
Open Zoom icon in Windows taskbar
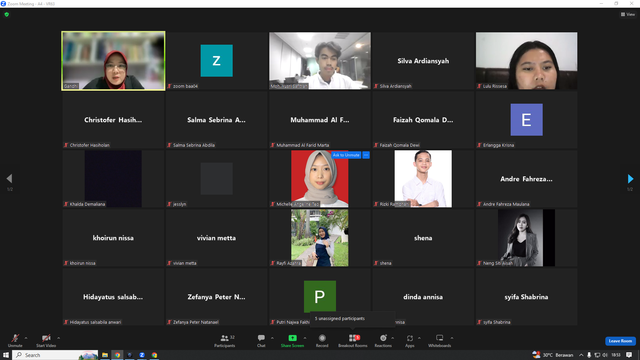click(142, 355)
